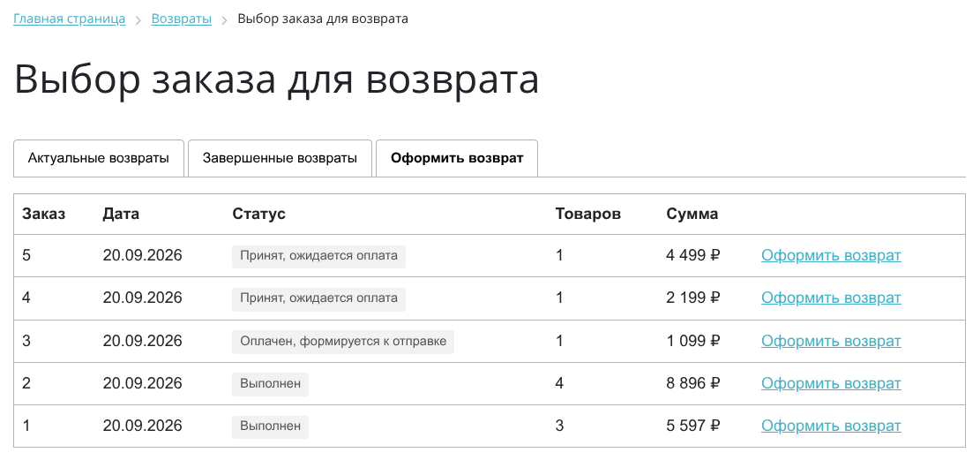Click the Выбор заказа для возврата page heading

click(x=276, y=80)
